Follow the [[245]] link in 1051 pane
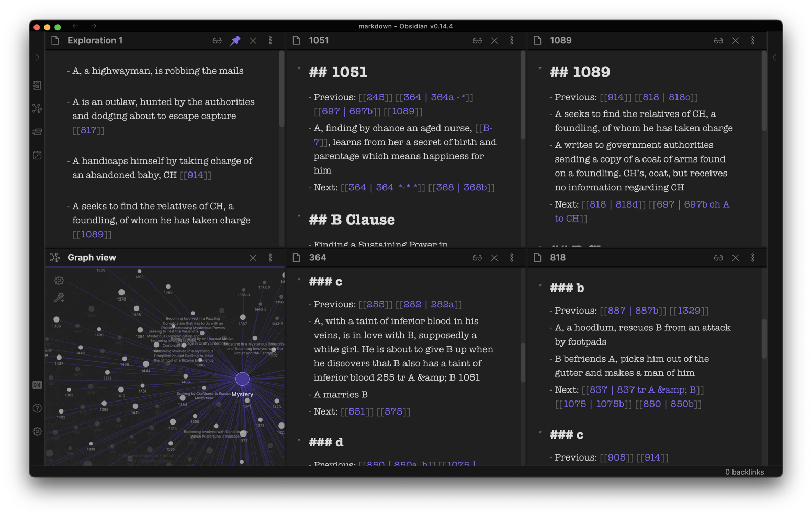This screenshot has height=516, width=812. 375,97
